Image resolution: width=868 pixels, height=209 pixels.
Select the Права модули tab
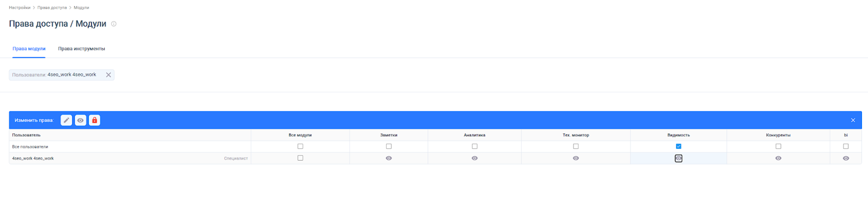[29, 49]
